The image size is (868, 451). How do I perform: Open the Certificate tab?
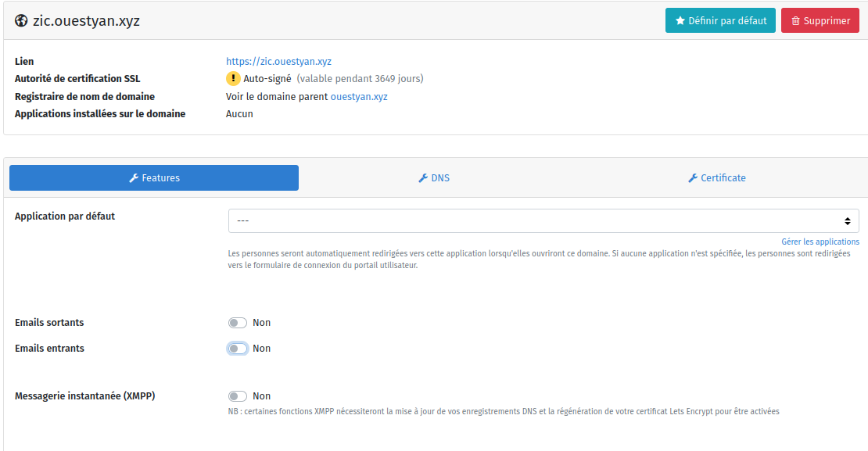716,178
